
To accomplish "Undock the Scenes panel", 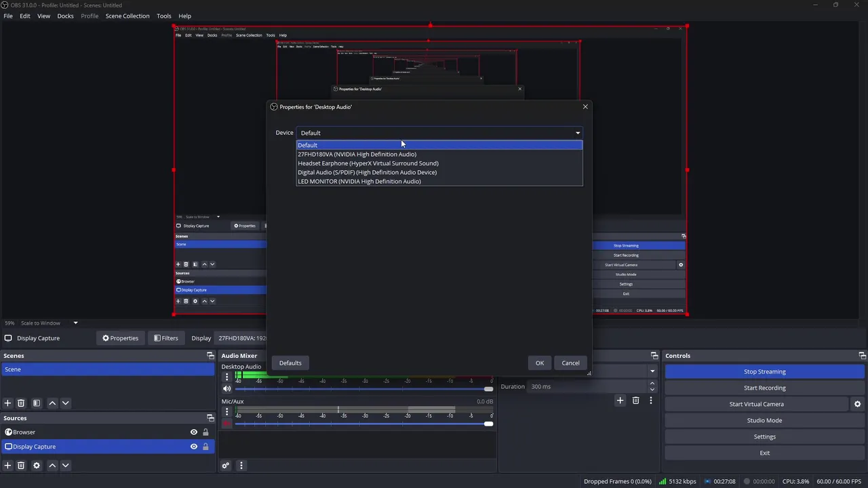I will point(210,356).
